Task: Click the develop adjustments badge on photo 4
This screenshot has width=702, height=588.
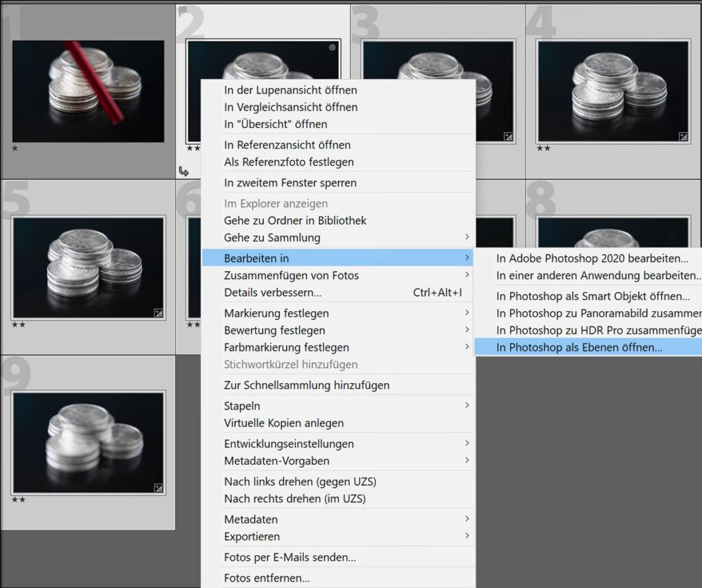Action: coord(683,136)
